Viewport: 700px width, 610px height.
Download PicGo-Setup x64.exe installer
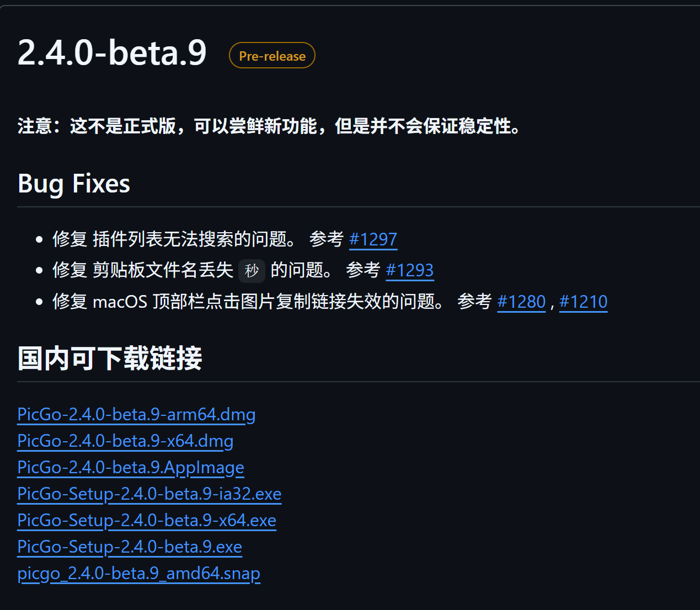tap(147, 520)
